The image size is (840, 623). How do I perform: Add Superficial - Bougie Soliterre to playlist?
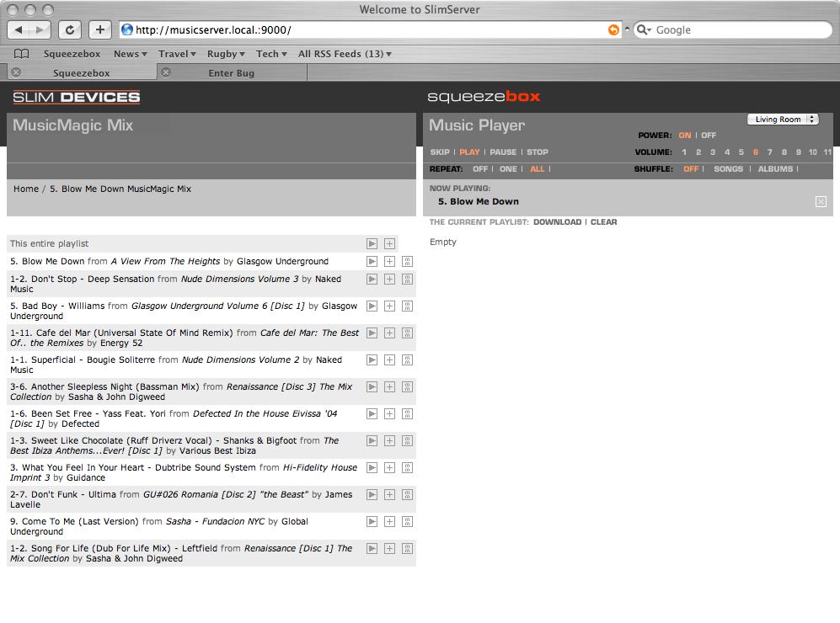click(389, 359)
